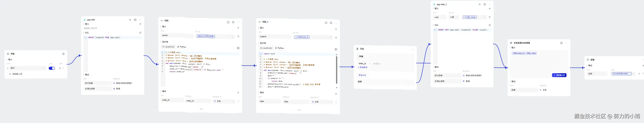The width and height of the screenshot is (644, 123).
Task: Delete the order_id output in 代码 node
Action: pyautogui.click(x=238, y=101)
